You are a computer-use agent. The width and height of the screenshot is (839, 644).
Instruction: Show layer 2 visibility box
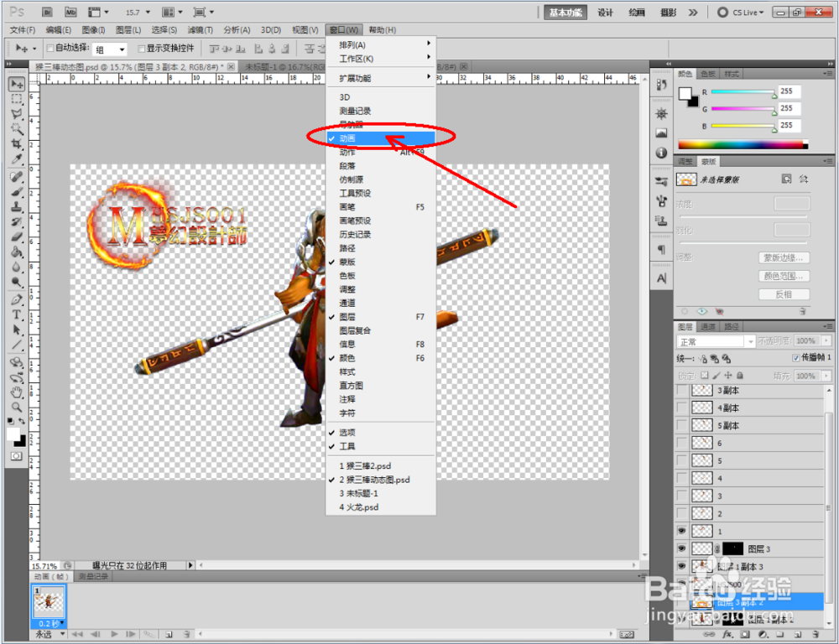point(681,513)
